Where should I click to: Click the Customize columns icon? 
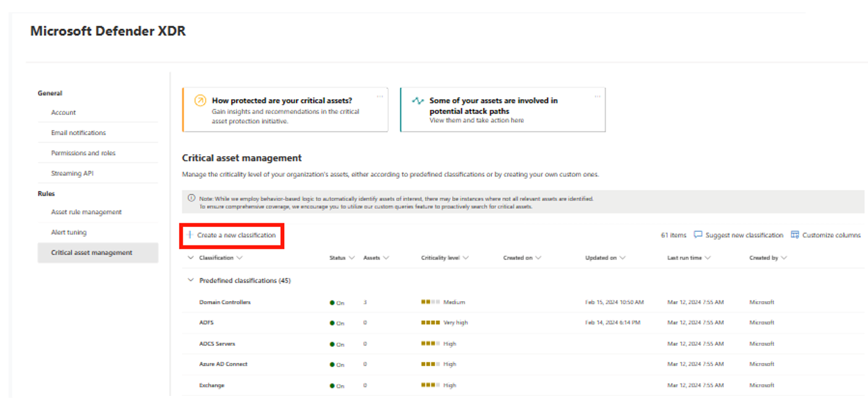click(794, 235)
